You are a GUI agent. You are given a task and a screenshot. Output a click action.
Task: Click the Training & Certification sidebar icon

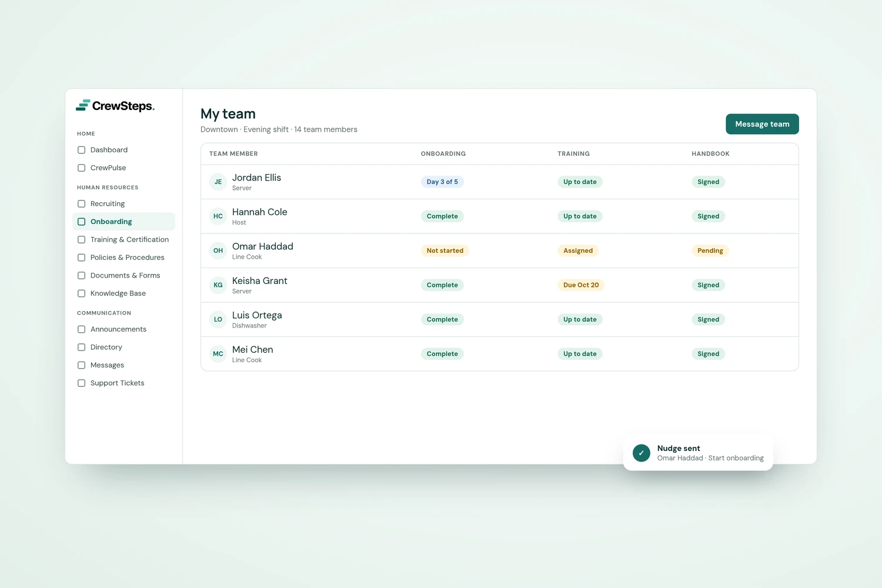[x=82, y=240]
